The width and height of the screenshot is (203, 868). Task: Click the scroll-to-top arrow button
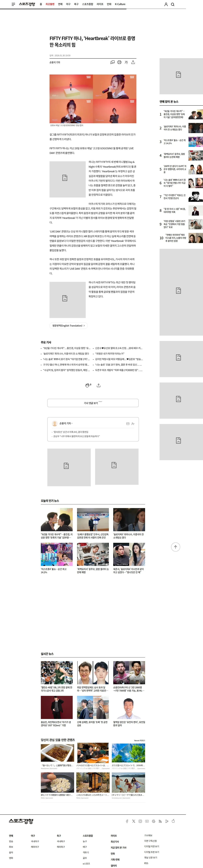click(175, 547)
